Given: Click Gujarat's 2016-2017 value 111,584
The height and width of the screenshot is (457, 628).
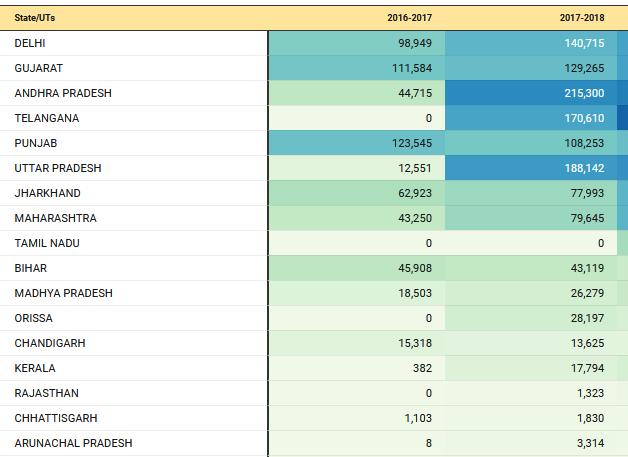Looking at the screenshot, I should point(412,68).
